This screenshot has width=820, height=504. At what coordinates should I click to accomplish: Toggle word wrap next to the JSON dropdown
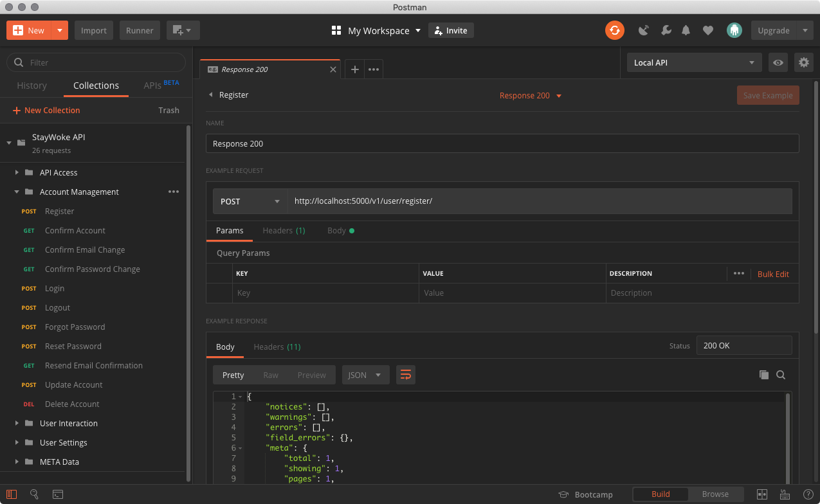(x=405, y=374)
